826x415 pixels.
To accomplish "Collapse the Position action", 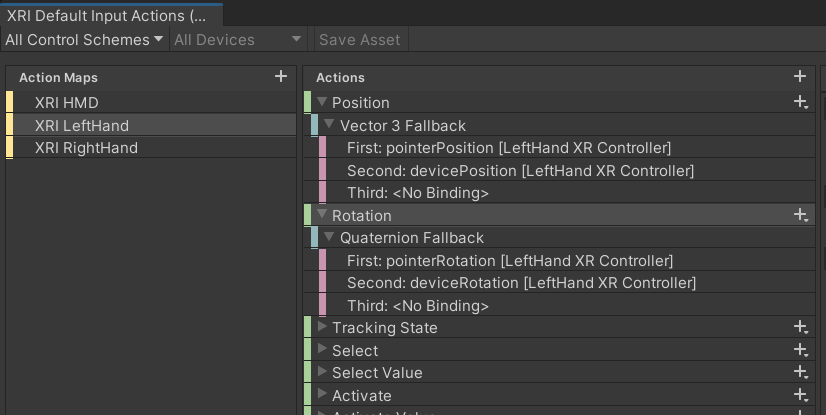I will pos(322,102).
